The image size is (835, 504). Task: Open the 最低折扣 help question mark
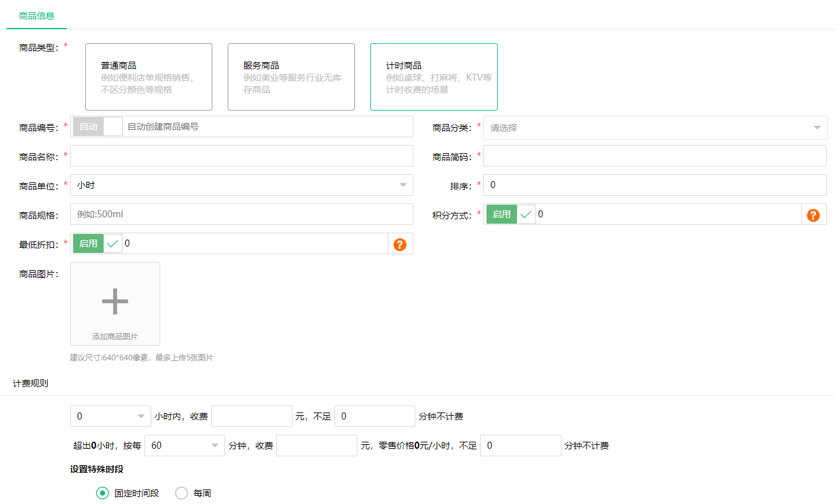tap(401, 243)
